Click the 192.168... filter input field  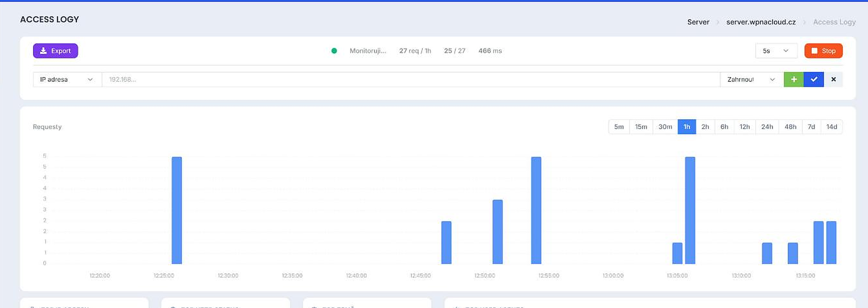coord(411,80)
